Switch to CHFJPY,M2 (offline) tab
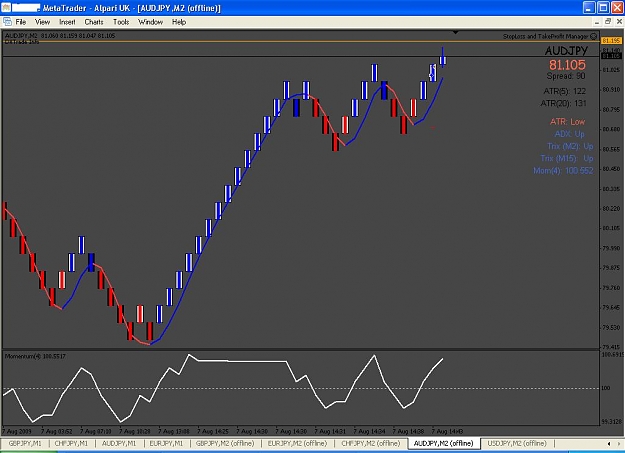 370,443
